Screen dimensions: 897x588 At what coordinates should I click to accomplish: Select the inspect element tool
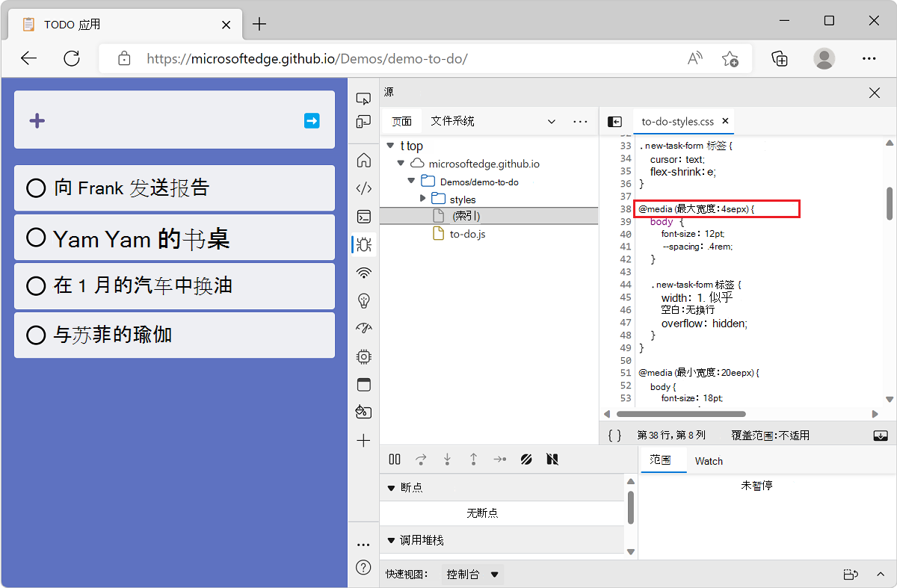coord(363,98)
